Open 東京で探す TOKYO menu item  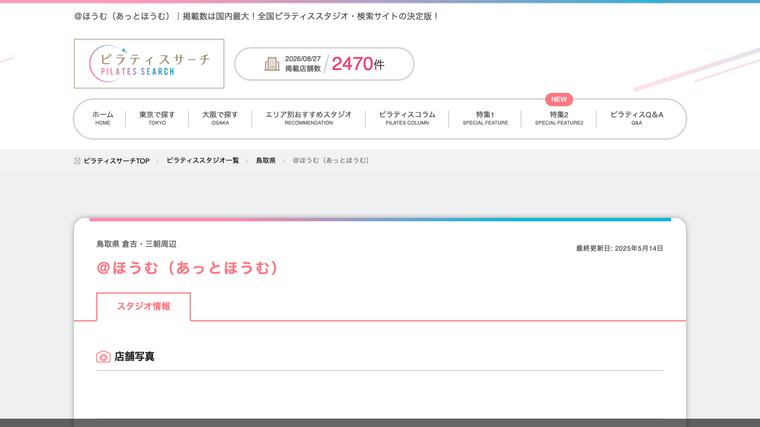pos(157,118)
